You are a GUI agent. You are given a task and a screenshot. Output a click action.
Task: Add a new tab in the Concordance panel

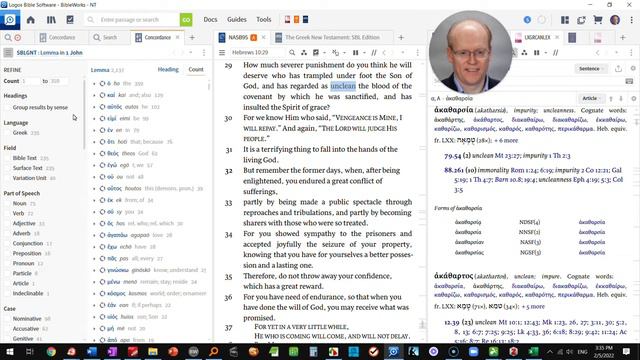pos(192,37)
